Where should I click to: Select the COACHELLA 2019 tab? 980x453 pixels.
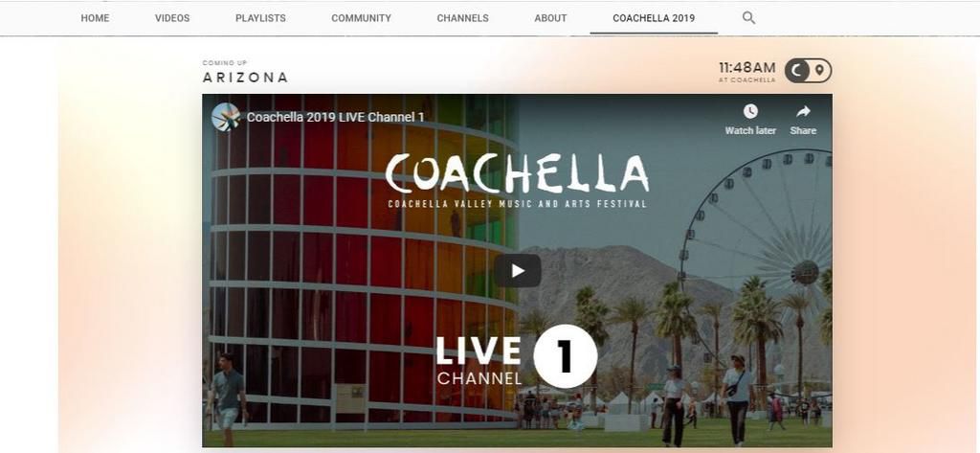click(654, 18)
